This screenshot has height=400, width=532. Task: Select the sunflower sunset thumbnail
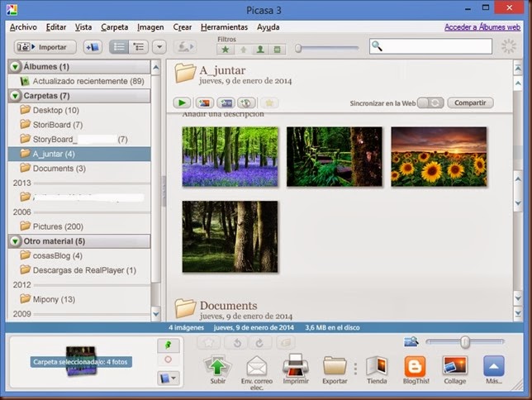pyautogui.click(x=439, y=156)
